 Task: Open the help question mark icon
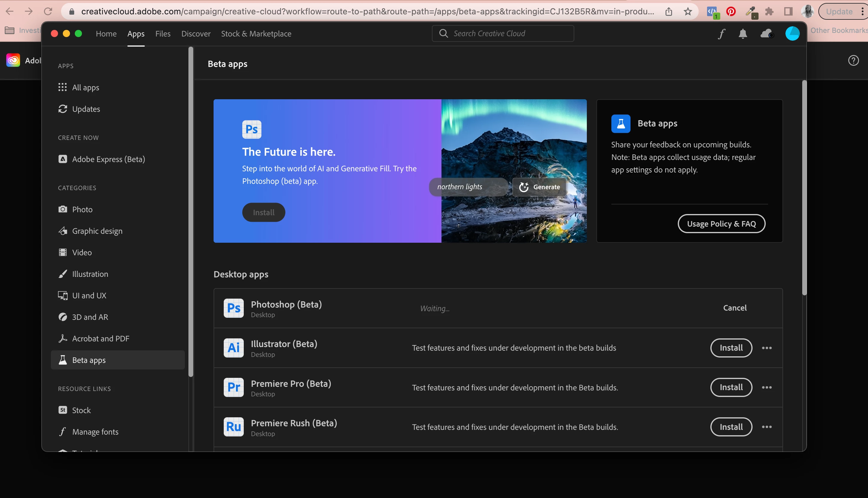(853, 61)
